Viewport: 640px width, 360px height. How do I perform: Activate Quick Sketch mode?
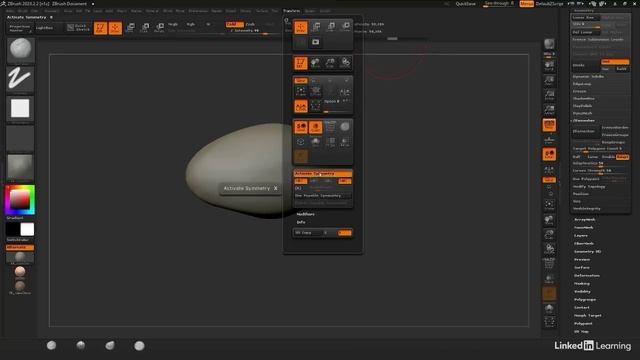78,27
